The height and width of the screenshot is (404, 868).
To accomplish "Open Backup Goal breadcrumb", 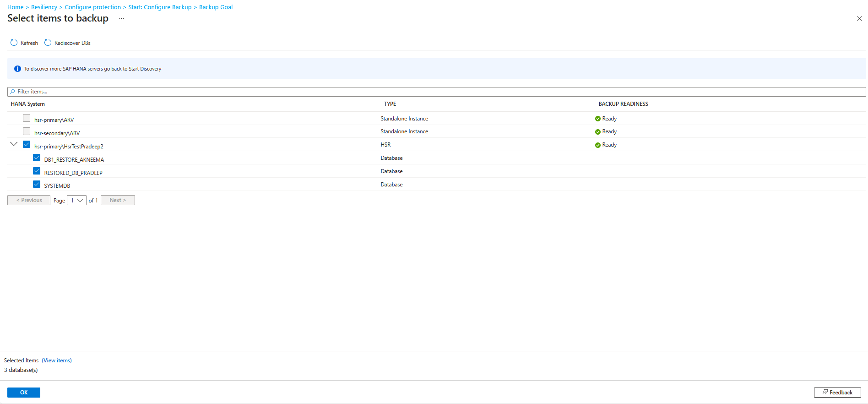I will tap(216, 7).
